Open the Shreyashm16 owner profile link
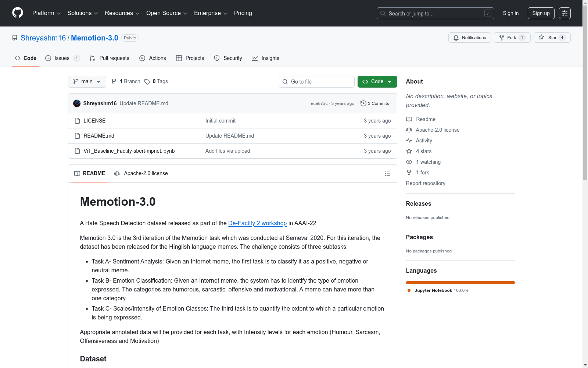This screenshot has width=588, height=368. pos(43,38)
